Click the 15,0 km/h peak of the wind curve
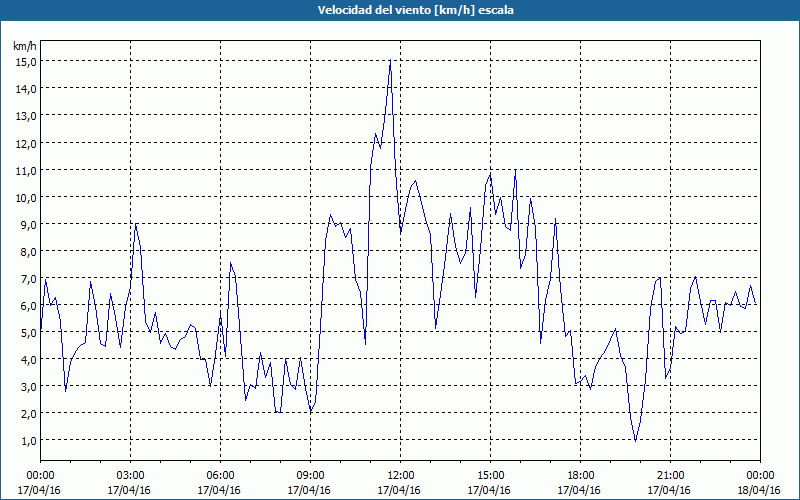The image size is (800, 500). 390,60
